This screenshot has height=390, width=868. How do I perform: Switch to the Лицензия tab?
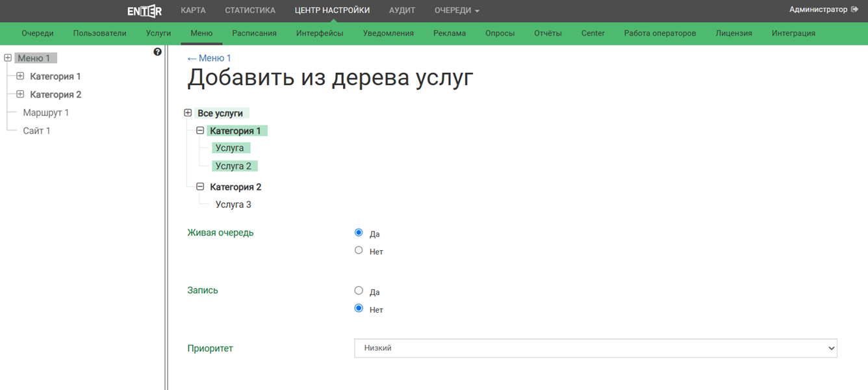(734, 33)
